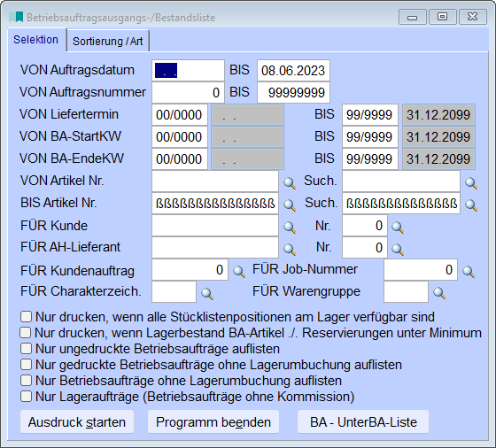Viewport: 496px width, 448px height.
Task: Open article lookup for VON Artikel Nr.
Action: tap(290, 182)
